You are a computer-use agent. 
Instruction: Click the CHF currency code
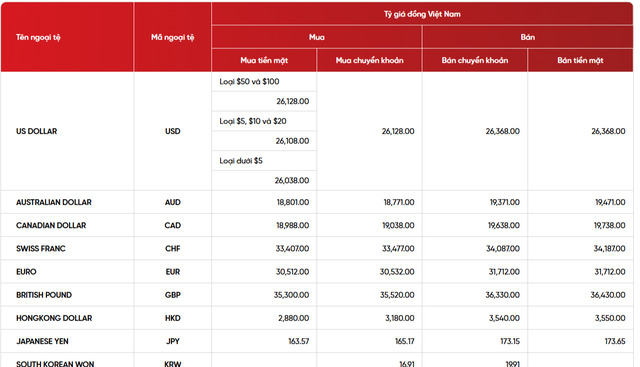click(x=173, y=249)
